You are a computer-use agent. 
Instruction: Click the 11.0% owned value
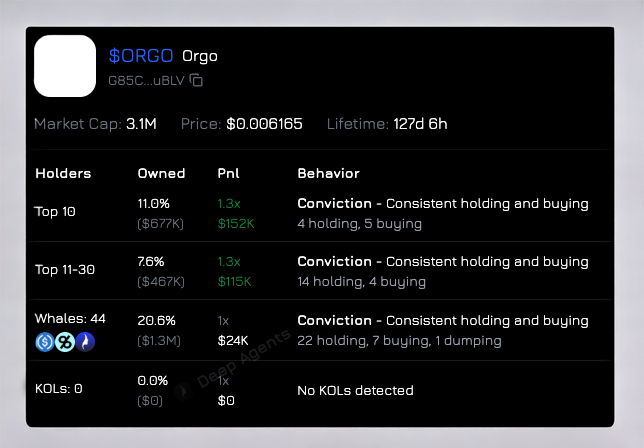tap(154, 204)
